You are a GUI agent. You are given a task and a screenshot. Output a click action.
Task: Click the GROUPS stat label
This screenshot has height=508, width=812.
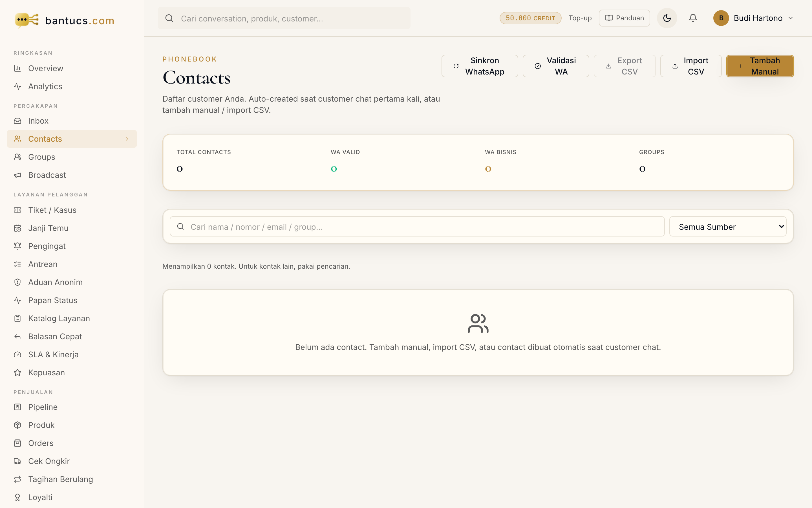pos(652,152)
